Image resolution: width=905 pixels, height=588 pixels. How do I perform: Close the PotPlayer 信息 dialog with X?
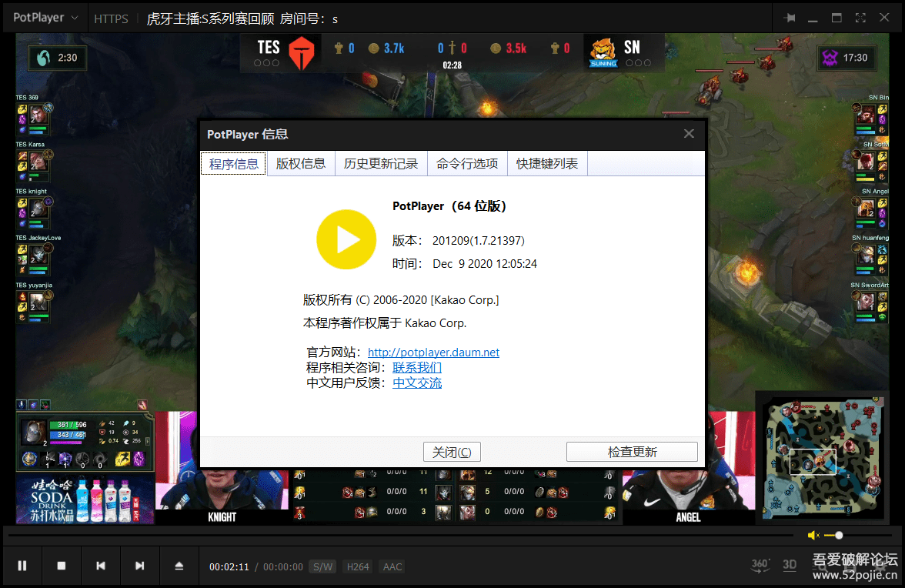pos(689,134)
